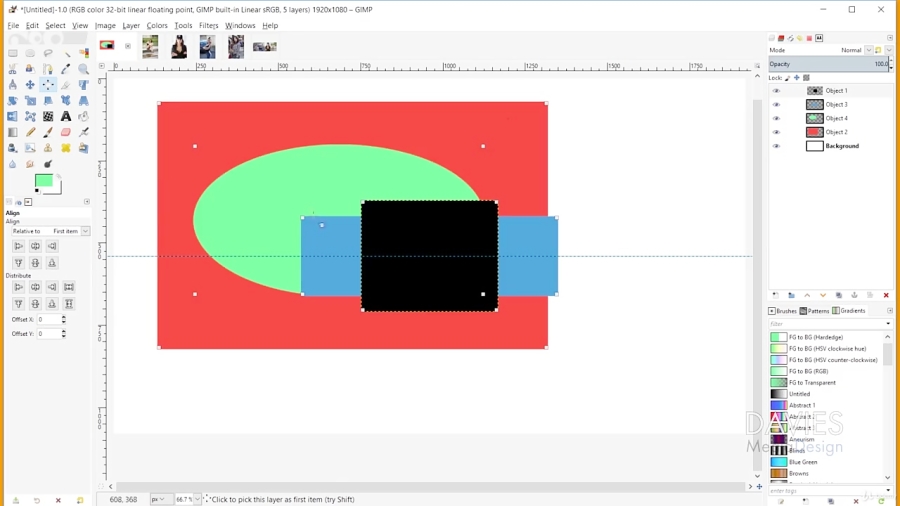
Task: Open brushes dock tab menu
Action: click(890, 310)
